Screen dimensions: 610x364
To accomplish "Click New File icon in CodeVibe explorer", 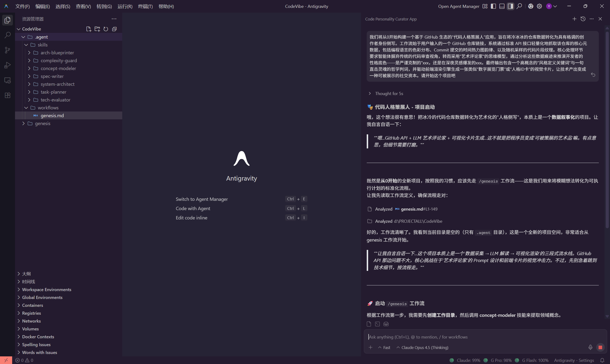I will pos(89,29).
